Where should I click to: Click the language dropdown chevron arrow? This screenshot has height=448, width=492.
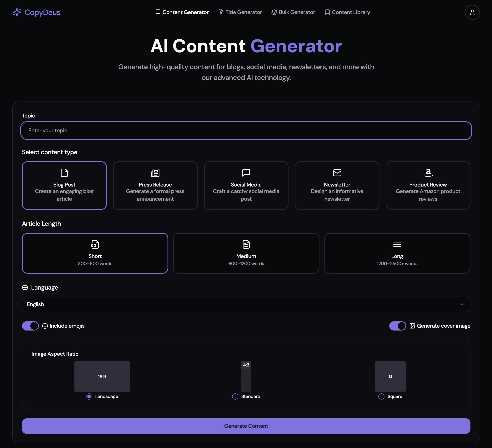coord(462,304)
